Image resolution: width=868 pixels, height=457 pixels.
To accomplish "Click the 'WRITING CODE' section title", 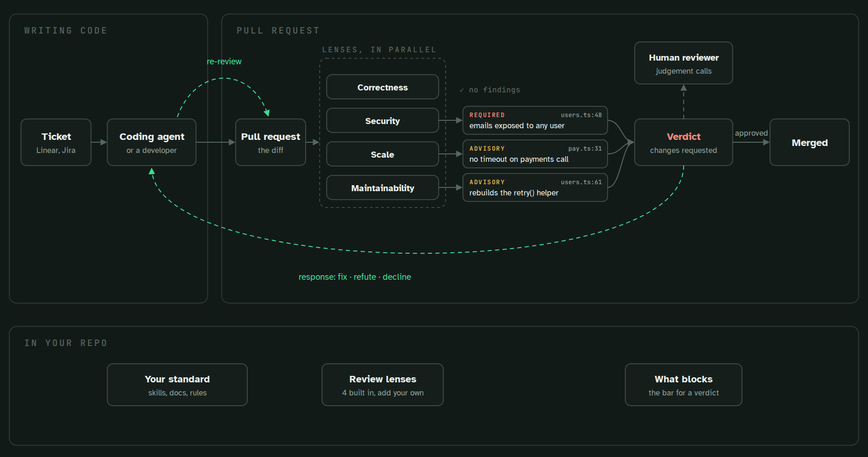I will click(66, 30).
